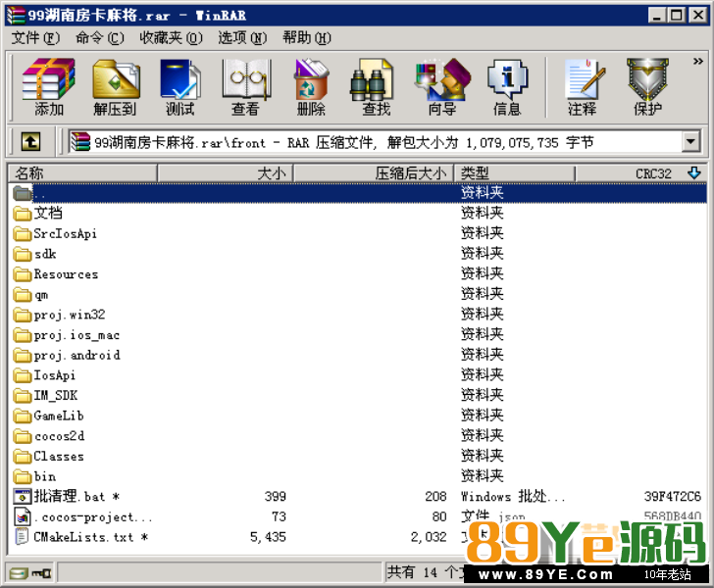
Task: Open the Favorites (收藏夹) menu
Action: pos(171,38)
